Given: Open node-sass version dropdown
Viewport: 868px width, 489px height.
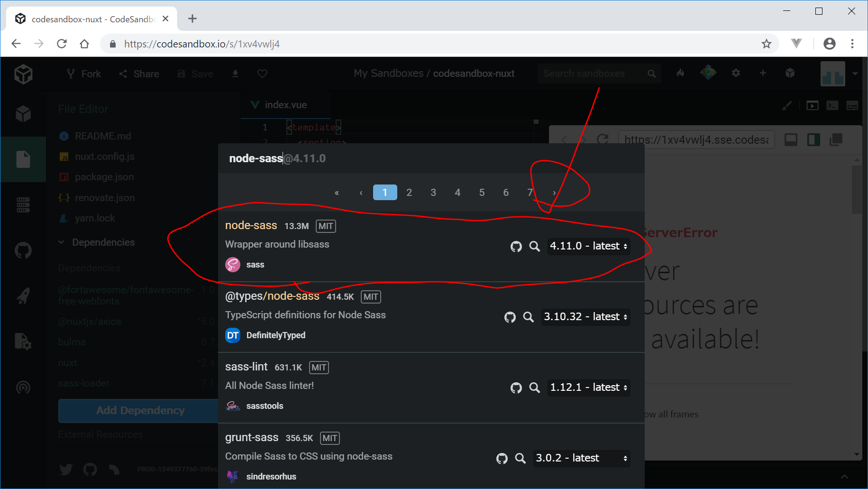Looking at the screenshot, I should [588, 246].
